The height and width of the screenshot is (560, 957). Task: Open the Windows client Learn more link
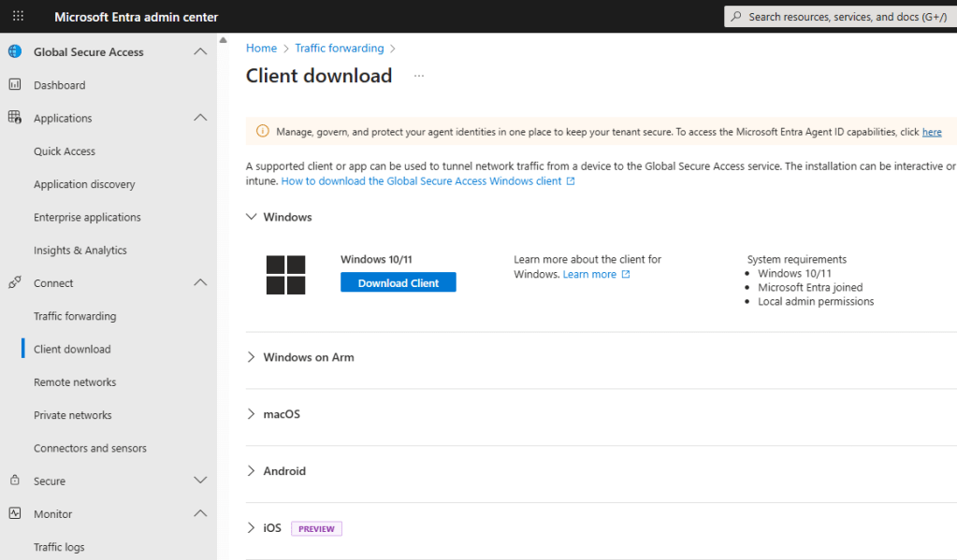tap(590, 275)
